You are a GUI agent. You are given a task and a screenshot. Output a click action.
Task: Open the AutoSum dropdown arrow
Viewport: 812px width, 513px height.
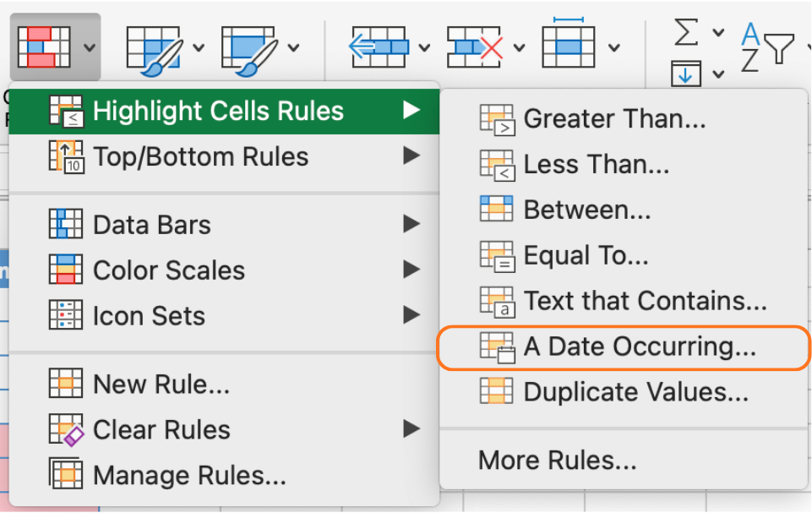718,32
